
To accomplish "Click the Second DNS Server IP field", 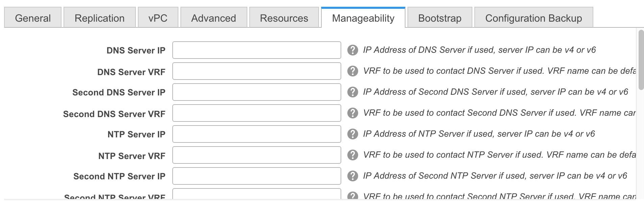I will click(x=256, y=92).
